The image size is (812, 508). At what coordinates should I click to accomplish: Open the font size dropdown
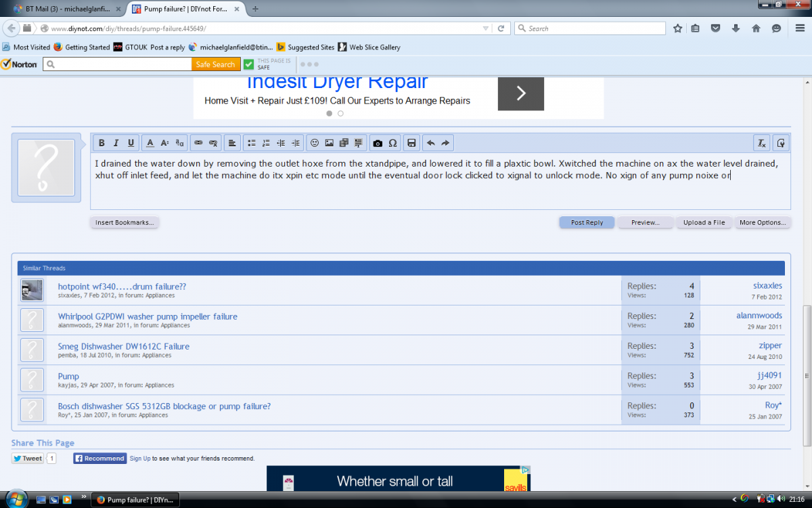[164, 143]
